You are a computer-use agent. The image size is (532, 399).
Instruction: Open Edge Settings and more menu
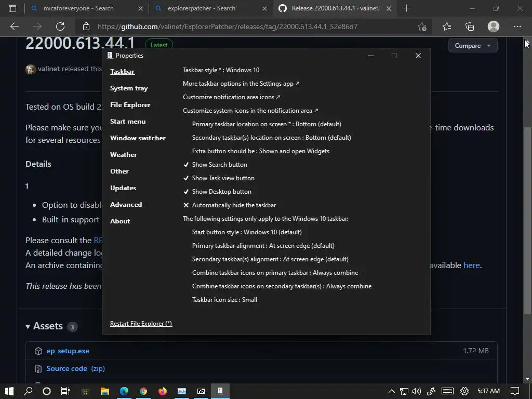[517, 26]
